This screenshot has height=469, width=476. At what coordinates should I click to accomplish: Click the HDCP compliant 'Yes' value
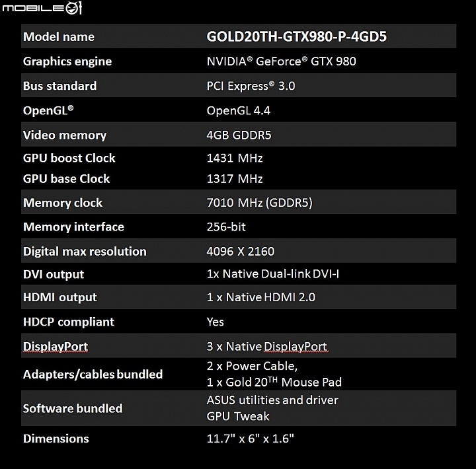pos(216,322)
